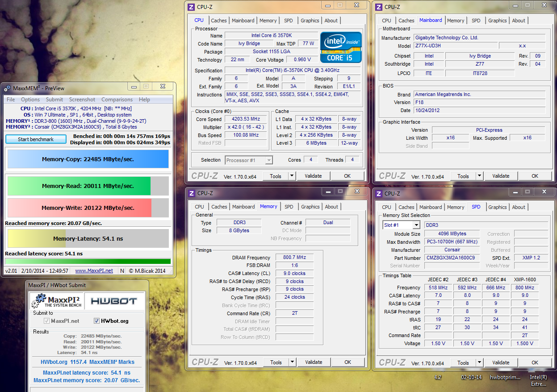
Task: Switch to Mainboard tab in the CPU tab window
Action: coord(243,21)
